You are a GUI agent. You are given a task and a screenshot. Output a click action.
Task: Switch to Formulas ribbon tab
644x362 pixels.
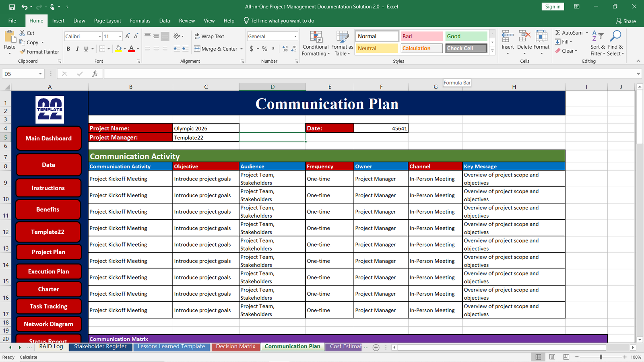point(140,21)
